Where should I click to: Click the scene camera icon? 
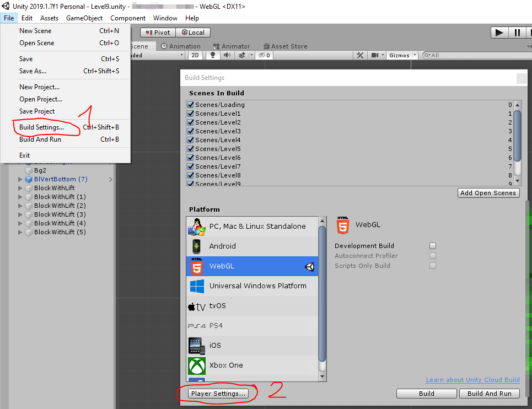click(x=374, y=55)
